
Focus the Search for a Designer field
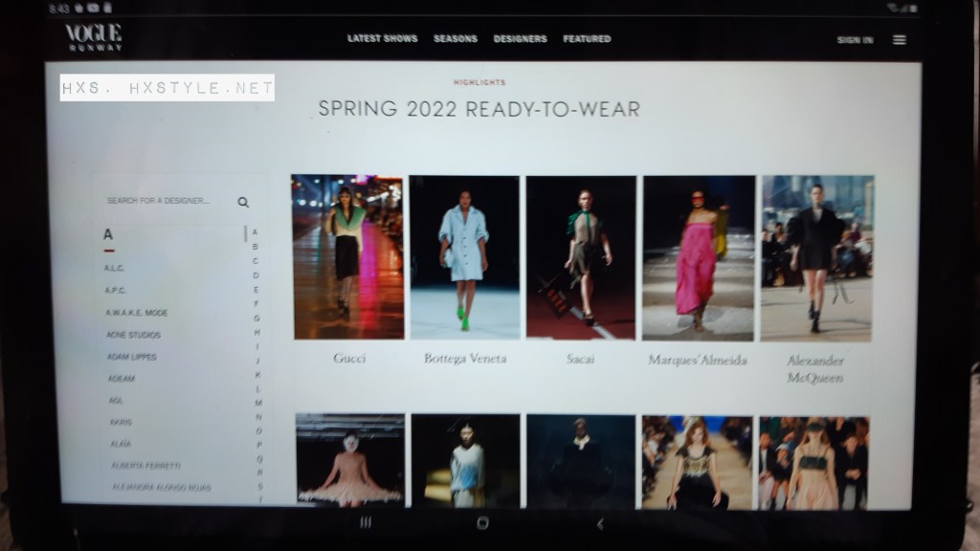[x=163, y=201]
